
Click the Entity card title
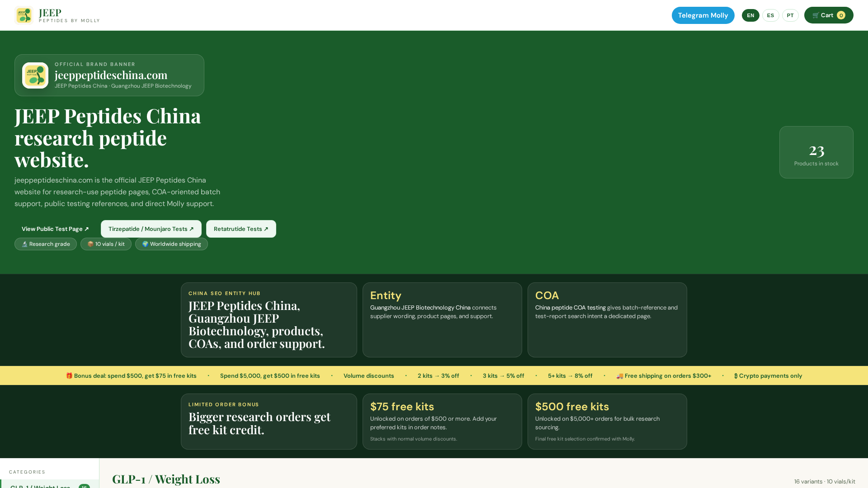tap(386, 296)
